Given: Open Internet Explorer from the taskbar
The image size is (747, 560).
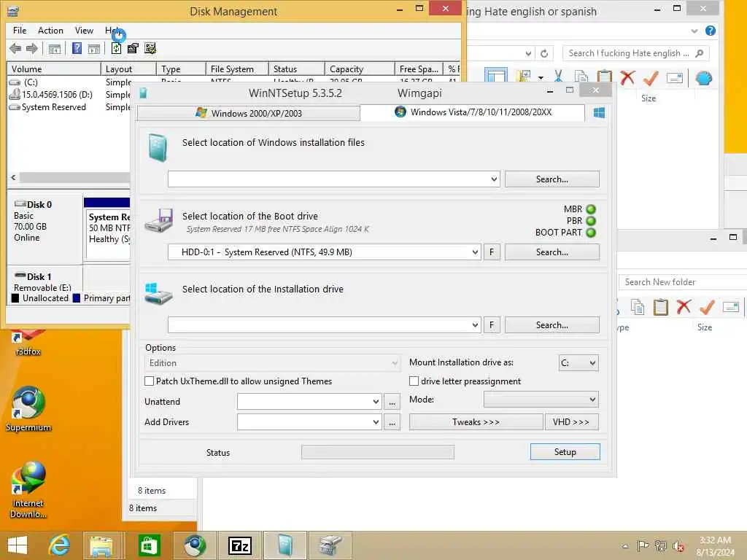Looking at the screenshot, I should coord(60,545).
